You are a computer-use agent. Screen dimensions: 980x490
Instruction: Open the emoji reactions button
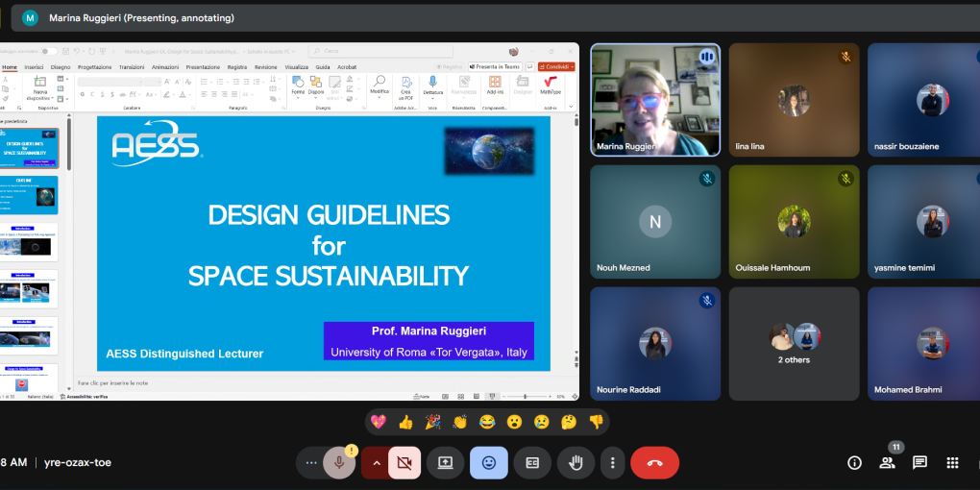tap(489, 463)
